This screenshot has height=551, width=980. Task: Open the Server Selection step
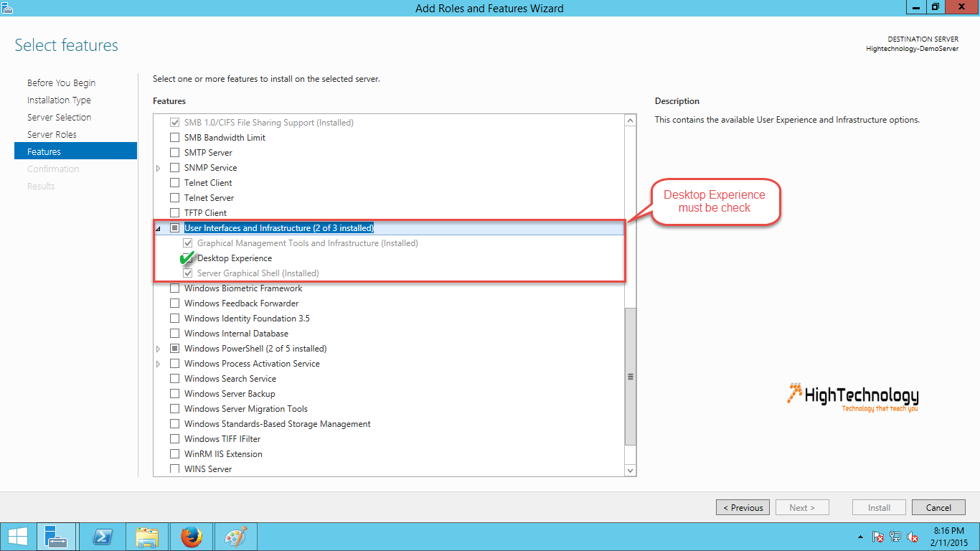click(59, 118)
